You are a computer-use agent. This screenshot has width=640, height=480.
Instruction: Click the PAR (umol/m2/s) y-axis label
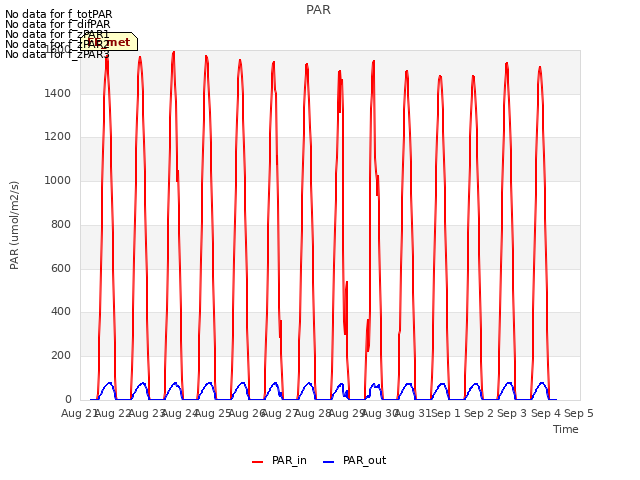14,225
